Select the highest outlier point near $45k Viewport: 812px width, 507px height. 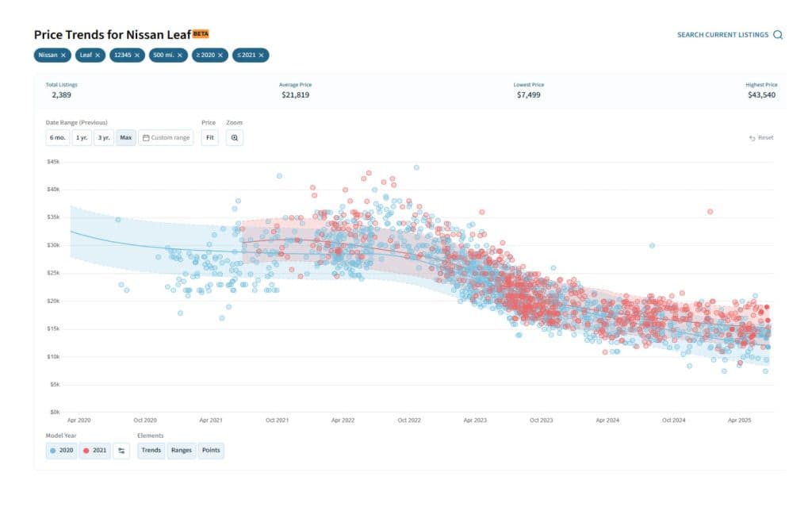416,167
